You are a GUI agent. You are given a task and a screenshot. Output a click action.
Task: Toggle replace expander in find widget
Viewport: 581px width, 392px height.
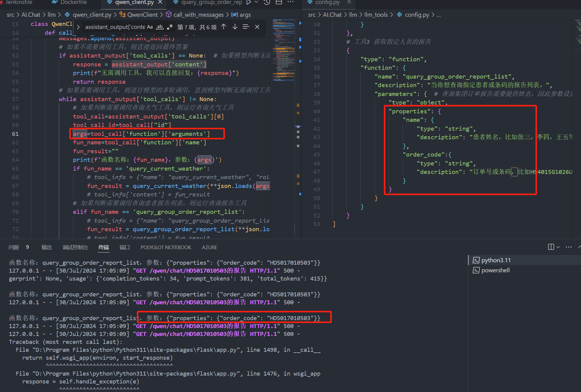78,27
